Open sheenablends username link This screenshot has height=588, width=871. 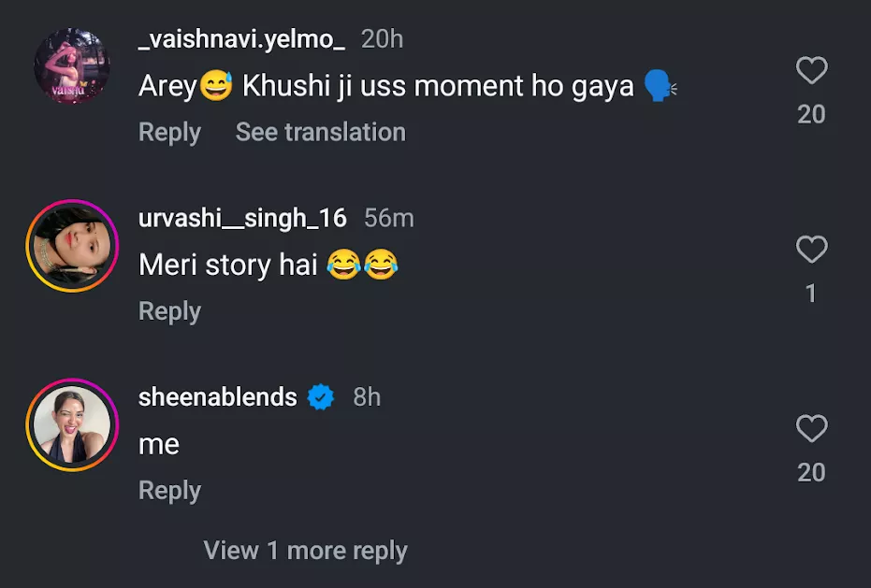[217, 397]
